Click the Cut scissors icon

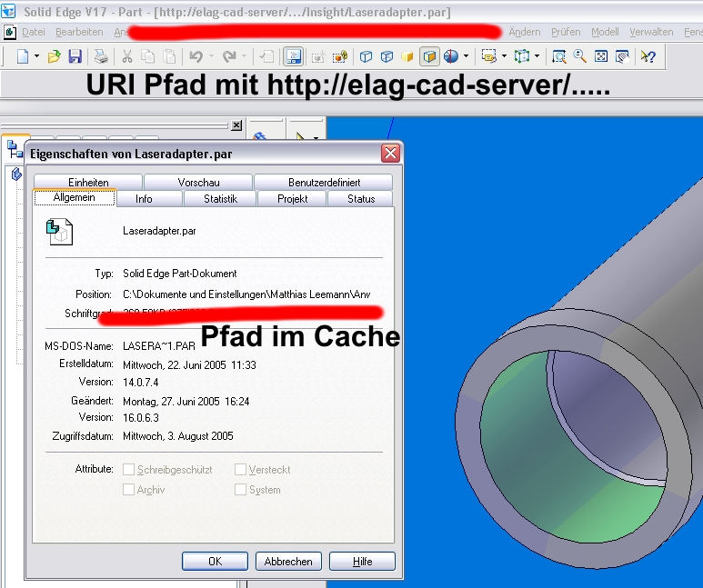127,56
